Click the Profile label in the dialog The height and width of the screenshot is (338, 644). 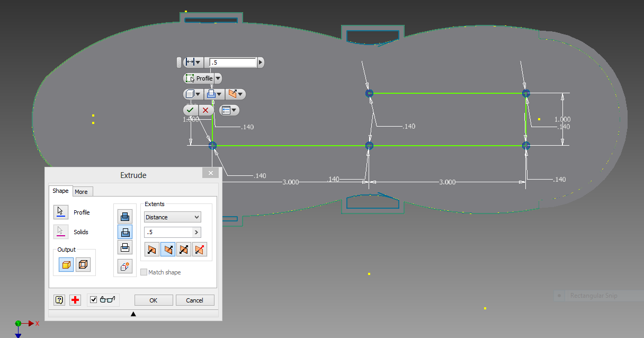[x=82, y=212]
